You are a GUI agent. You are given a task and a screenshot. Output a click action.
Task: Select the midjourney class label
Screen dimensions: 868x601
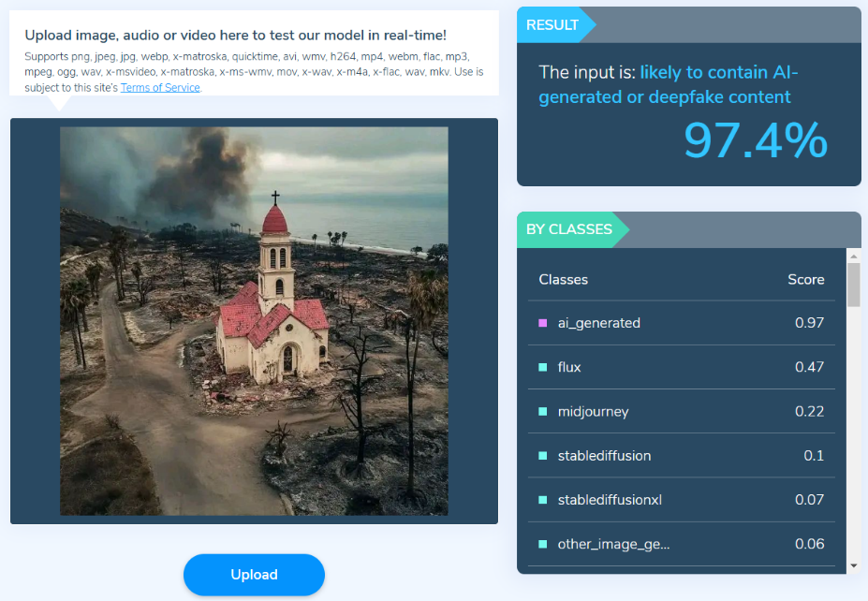(593, 412)
